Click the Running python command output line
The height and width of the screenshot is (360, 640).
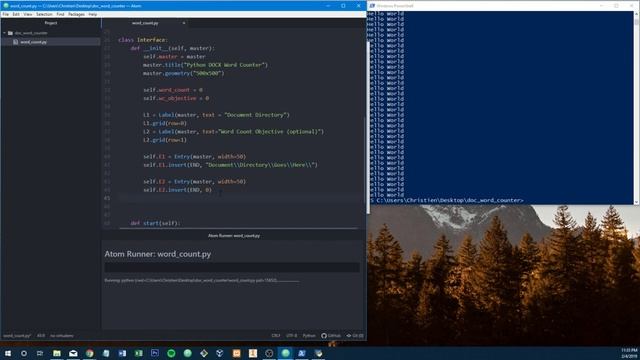pyautogui.click(x=202, y=280)
